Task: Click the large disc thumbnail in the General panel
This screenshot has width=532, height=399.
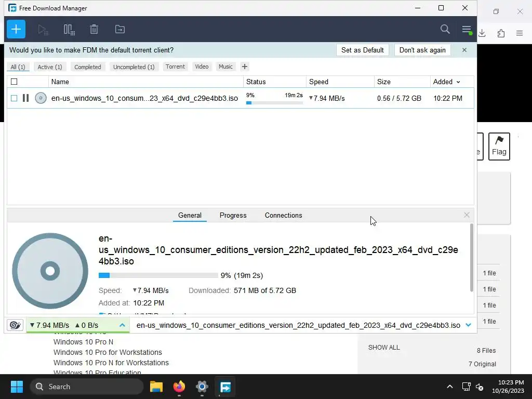Action: 50,271
